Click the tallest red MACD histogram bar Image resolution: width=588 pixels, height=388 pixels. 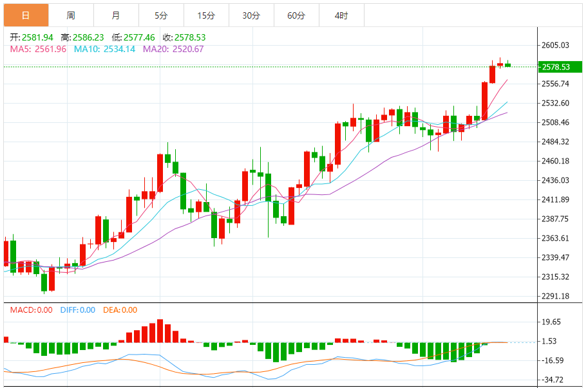click(x=160, y=331)
